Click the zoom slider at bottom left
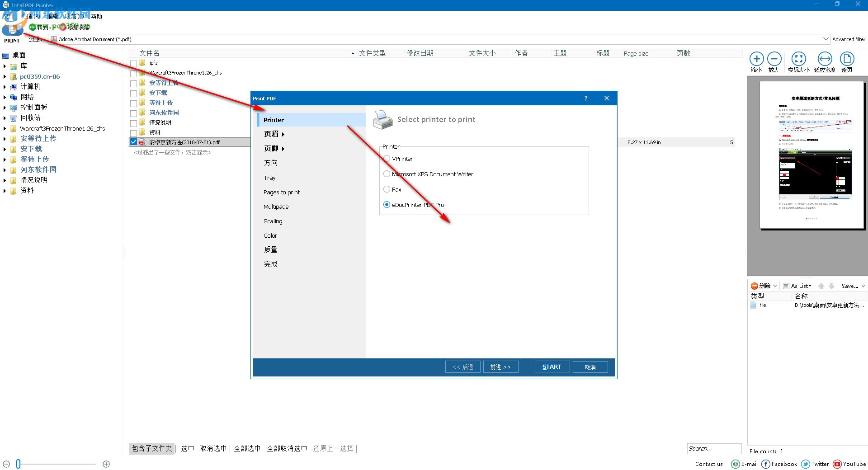Screen dimensions: 868x470 pos(18,463)
